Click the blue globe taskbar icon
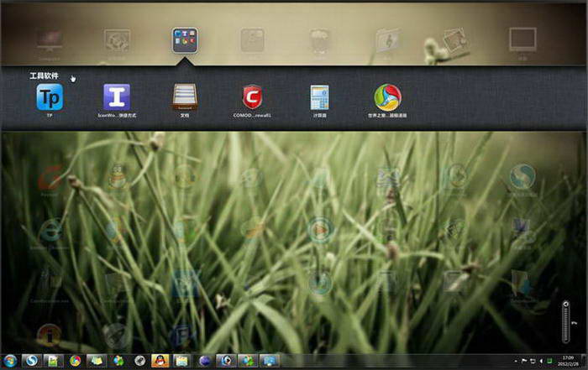Screen dimensions: 588x370 pyautogui.click(x=204, y=361)
